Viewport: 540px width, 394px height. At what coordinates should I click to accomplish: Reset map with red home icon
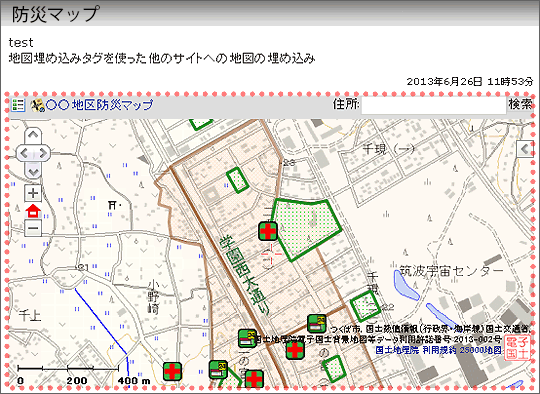(x=33, y=210)
